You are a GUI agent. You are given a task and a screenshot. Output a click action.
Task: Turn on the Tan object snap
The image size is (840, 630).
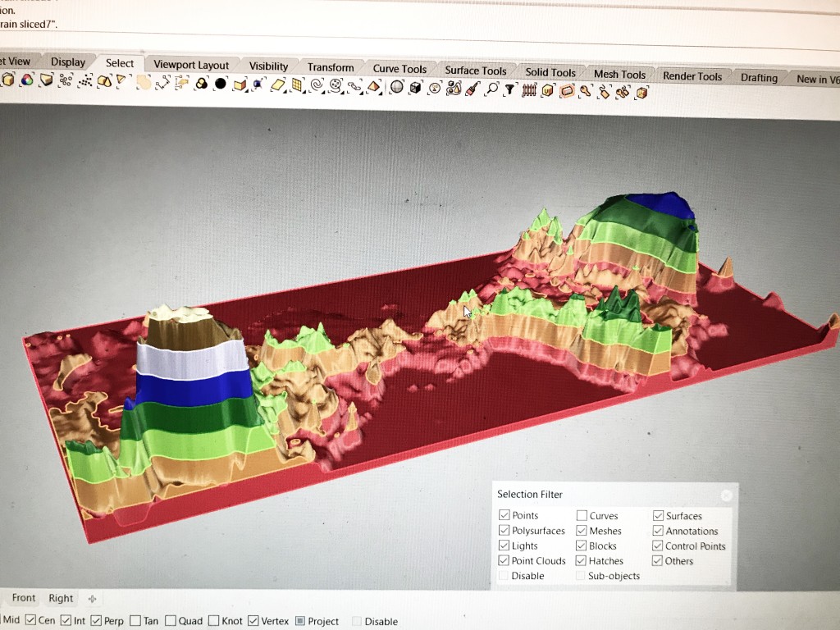point(135,621)
